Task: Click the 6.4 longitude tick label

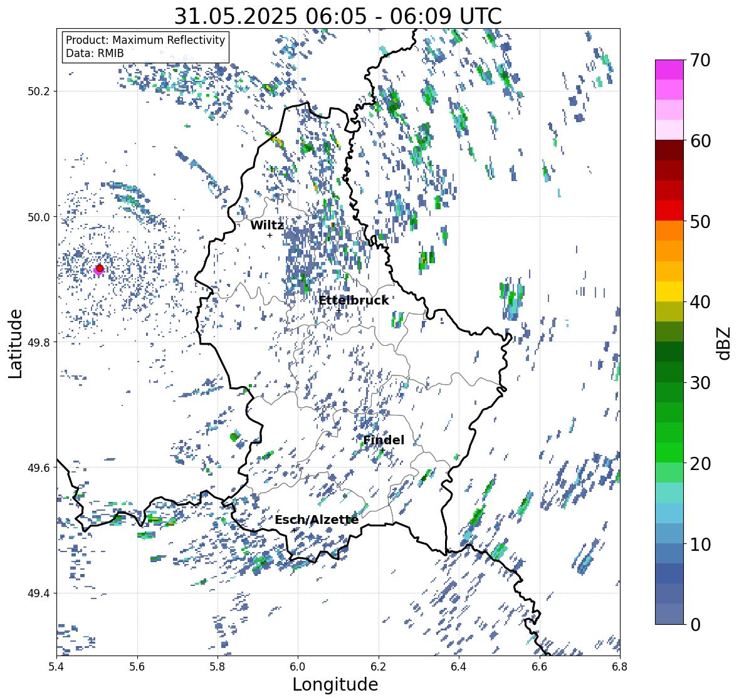Action: tap(459, 667)
